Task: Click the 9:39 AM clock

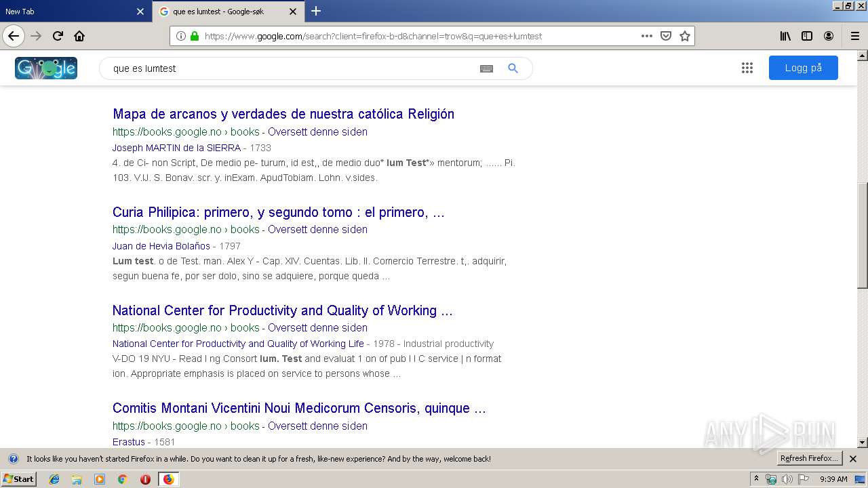Action: coord(833,479)
